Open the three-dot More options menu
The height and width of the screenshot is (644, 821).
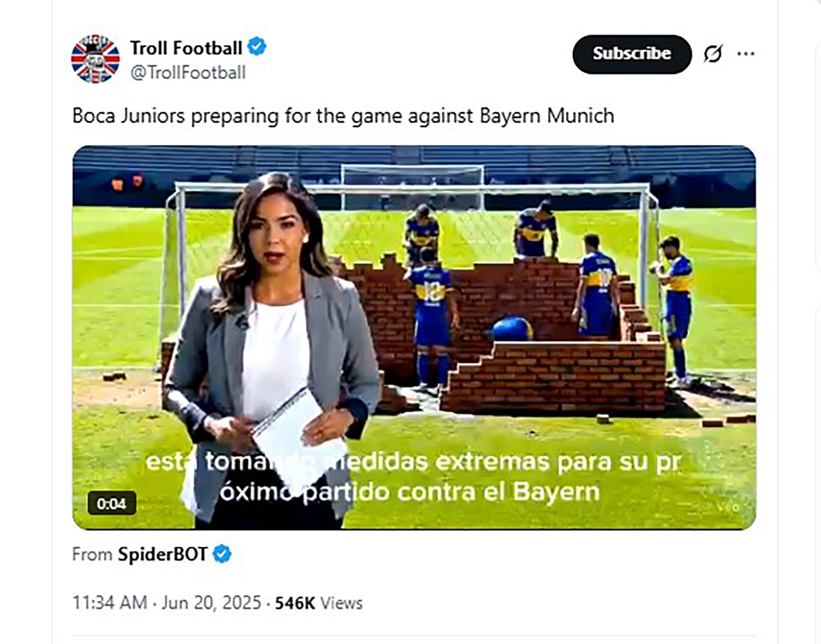(x=746, y=54)
